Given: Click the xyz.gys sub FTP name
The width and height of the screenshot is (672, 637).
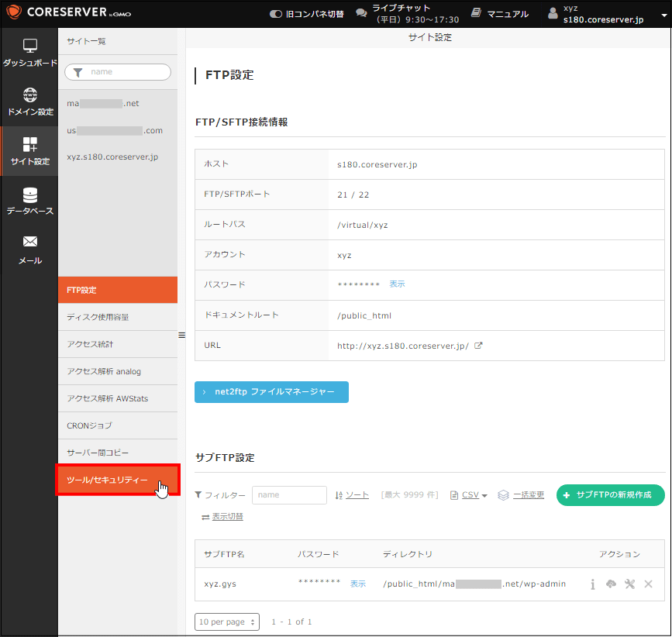Looking at the screenshot, I should coord(220,584).
